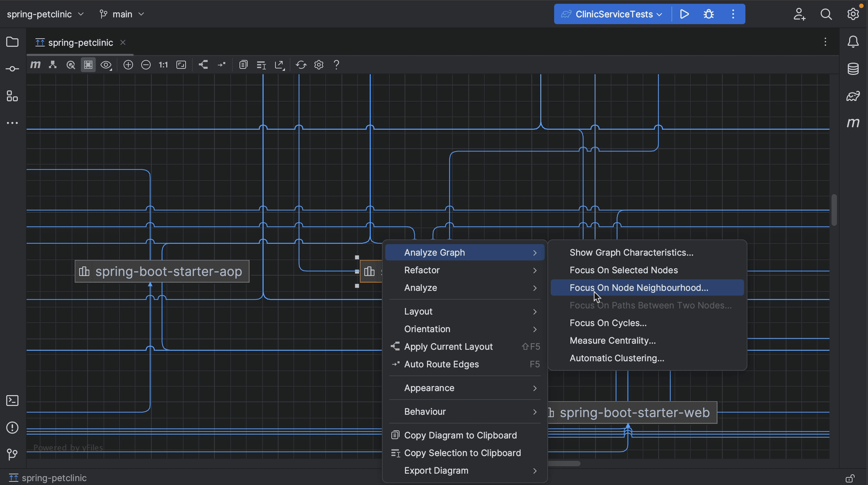Select Measure Centrality...
This screenshot has width=868, height=485.
point(647,340)
